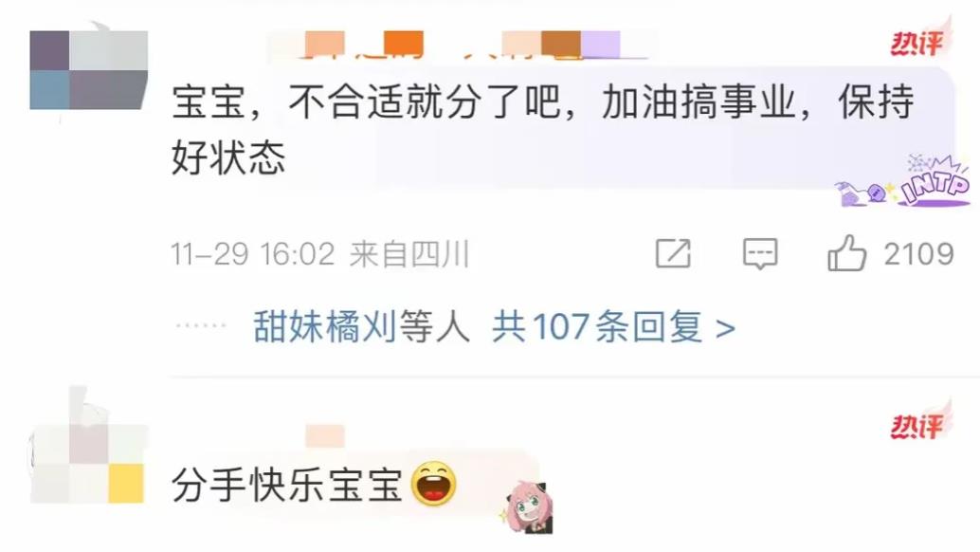Open the second commenter's blurred avatar

[x=87, y=463]
